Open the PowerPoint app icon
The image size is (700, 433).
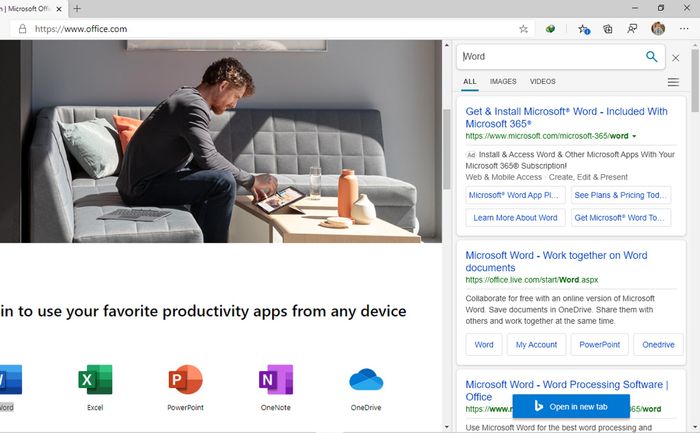[185, 379]
